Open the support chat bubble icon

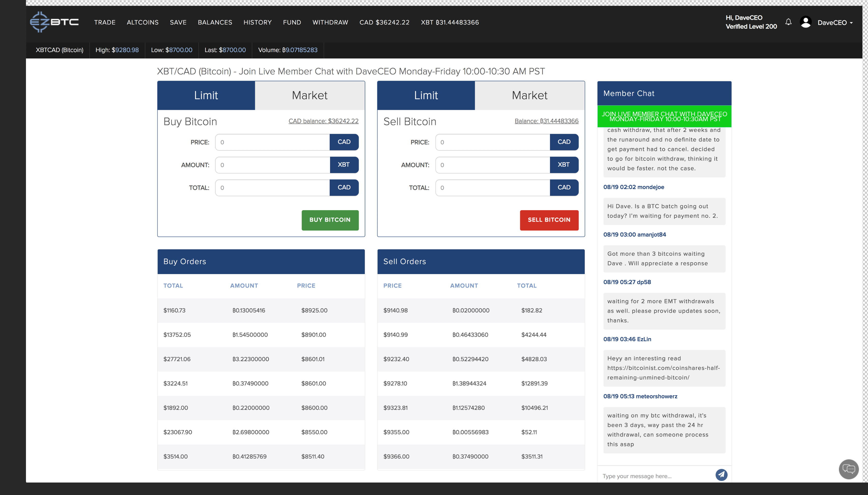click(x=849, y=469)
